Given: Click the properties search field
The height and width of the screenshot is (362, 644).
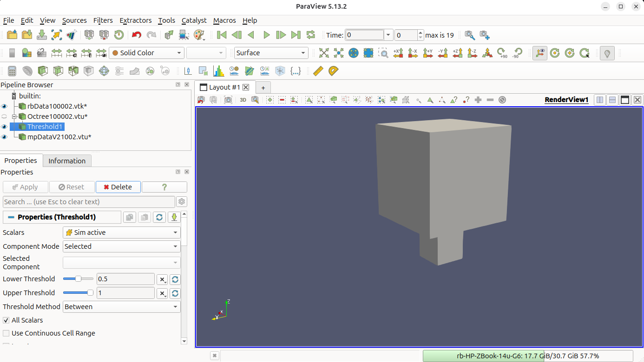Looking at the screenshot, I should [x=89, y=202].
